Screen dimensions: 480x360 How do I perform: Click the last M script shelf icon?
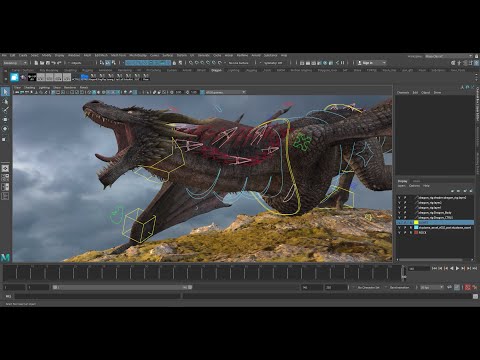(x=146, y=77)
